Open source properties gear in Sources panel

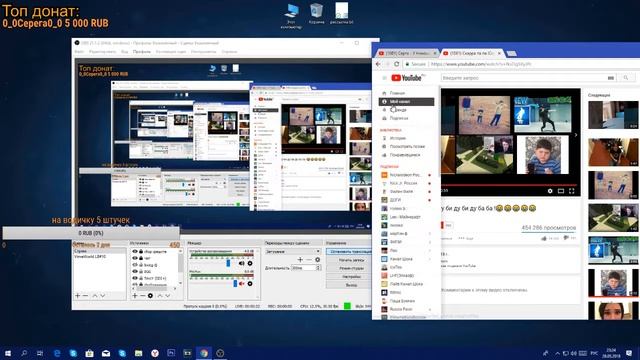click(150, 296)
